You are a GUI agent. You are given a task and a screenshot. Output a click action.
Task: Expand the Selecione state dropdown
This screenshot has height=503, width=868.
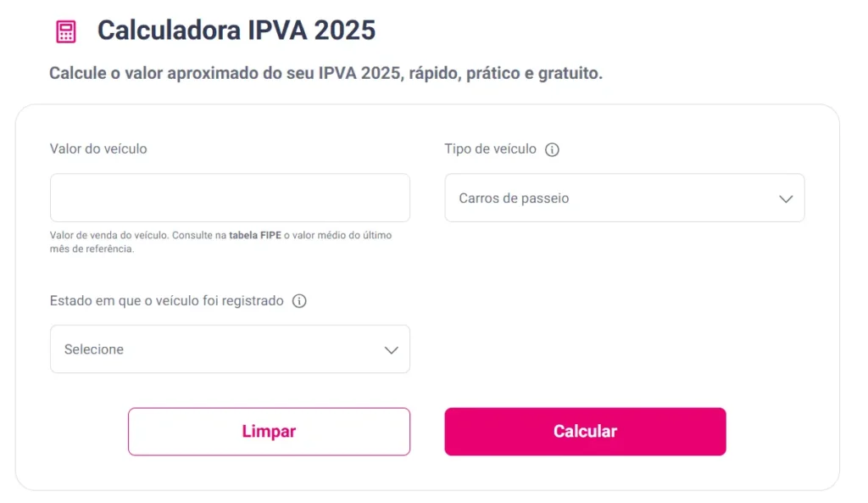click(x=230, y=349)
